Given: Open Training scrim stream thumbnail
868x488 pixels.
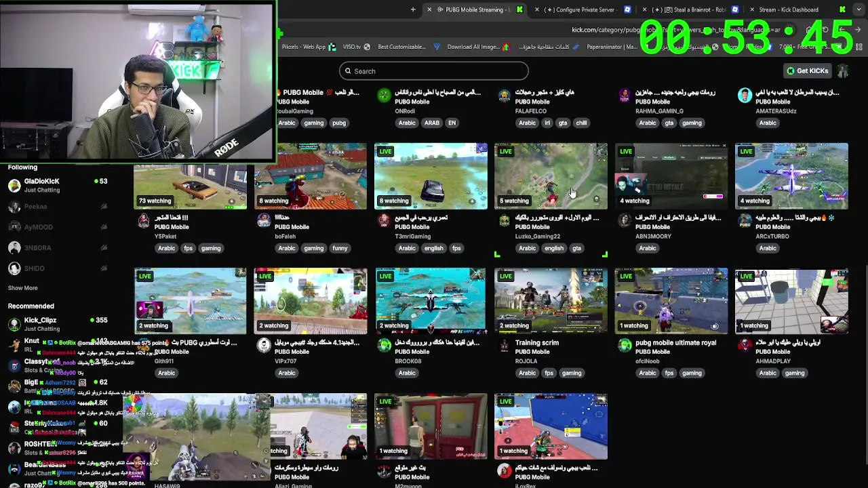Looking at the screenshot, I should pyautogui.click(x=551, y=301).
